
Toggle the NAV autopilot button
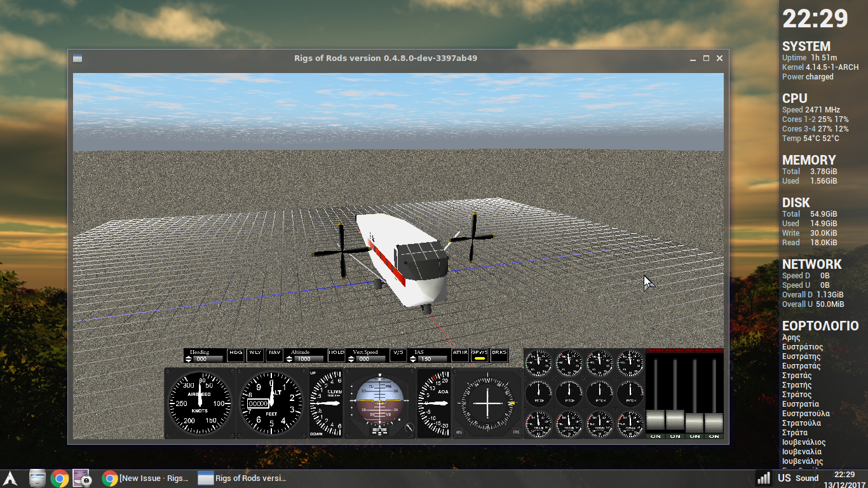point(275,355)
